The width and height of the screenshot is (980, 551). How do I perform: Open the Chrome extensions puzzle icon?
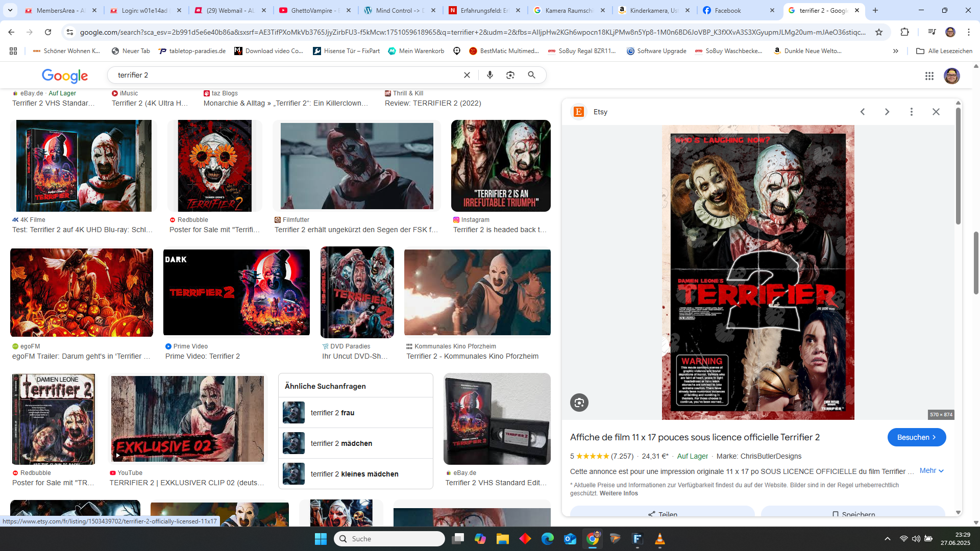click(904, 32)
